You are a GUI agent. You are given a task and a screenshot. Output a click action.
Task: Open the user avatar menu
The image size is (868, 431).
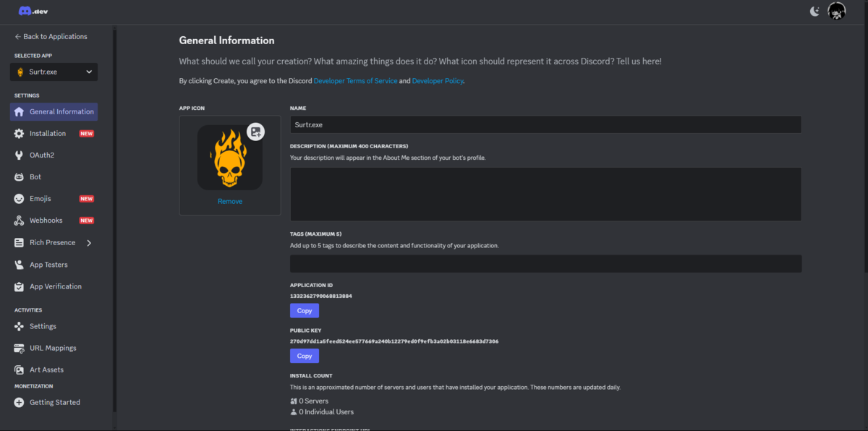coord(837,11)
